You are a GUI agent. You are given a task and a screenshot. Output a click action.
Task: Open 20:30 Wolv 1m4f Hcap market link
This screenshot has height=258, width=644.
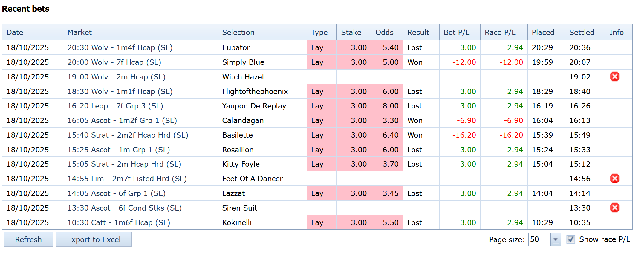click(120, 47)
